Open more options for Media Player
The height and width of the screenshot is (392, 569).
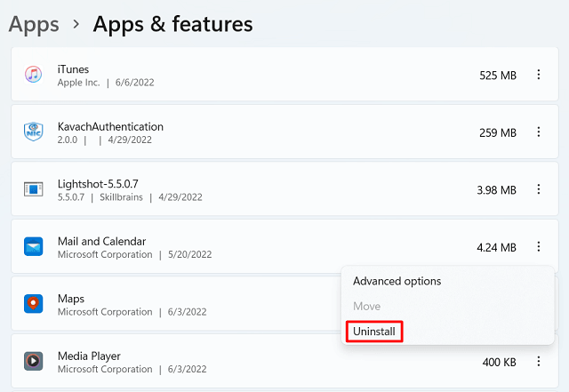pos(539,362)
